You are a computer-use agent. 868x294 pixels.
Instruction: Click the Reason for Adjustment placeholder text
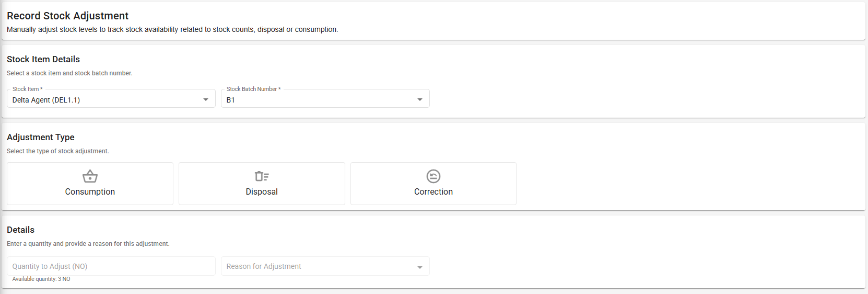click(264, 266)
